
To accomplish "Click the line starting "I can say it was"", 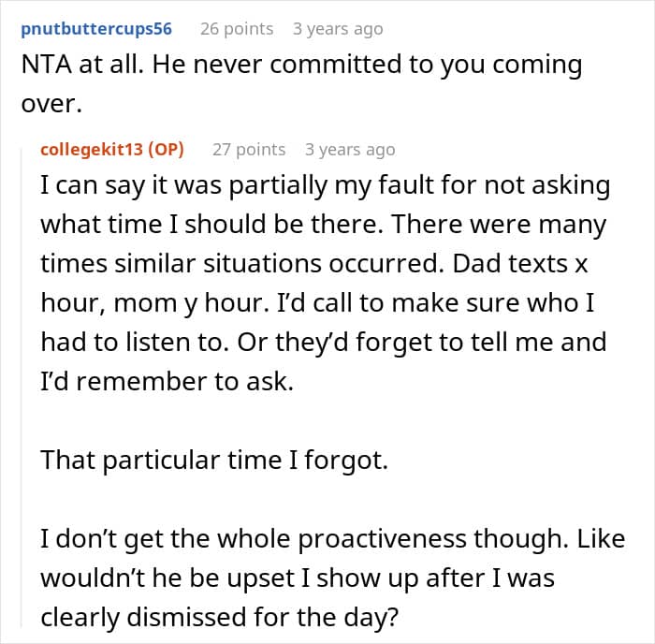I will click(x=325, y=186).
